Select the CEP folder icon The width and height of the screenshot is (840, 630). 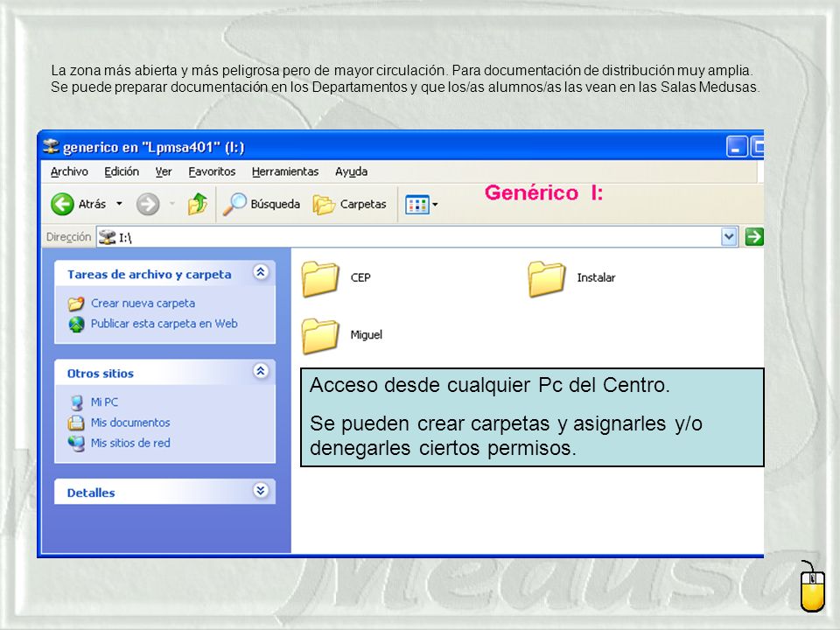(x=320, y=278)
